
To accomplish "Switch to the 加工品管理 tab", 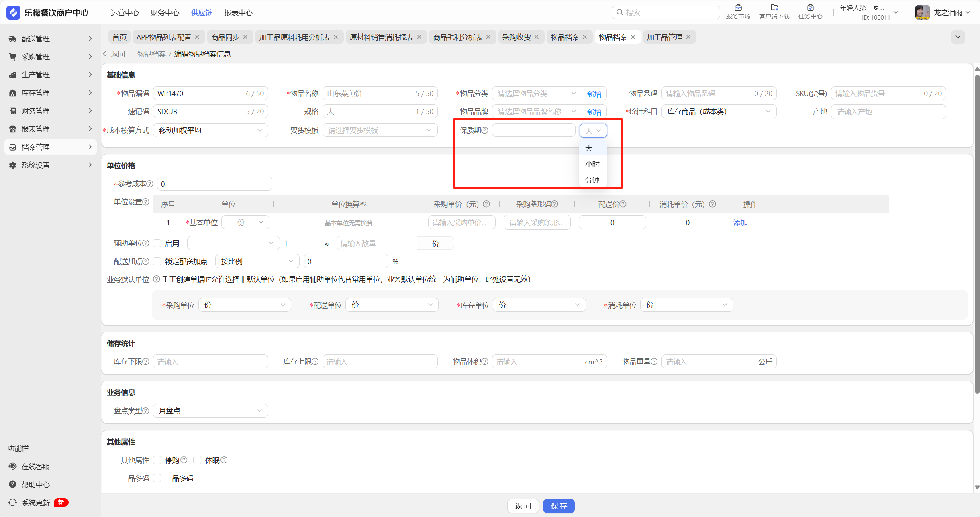I will pyautogui.click(x=664, y=37).
